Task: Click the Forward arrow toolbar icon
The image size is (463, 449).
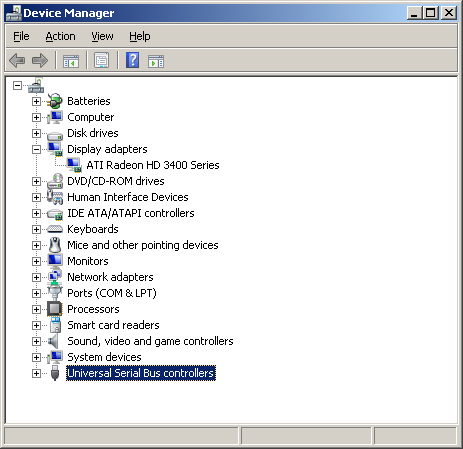Action: [x=40, y=61]
